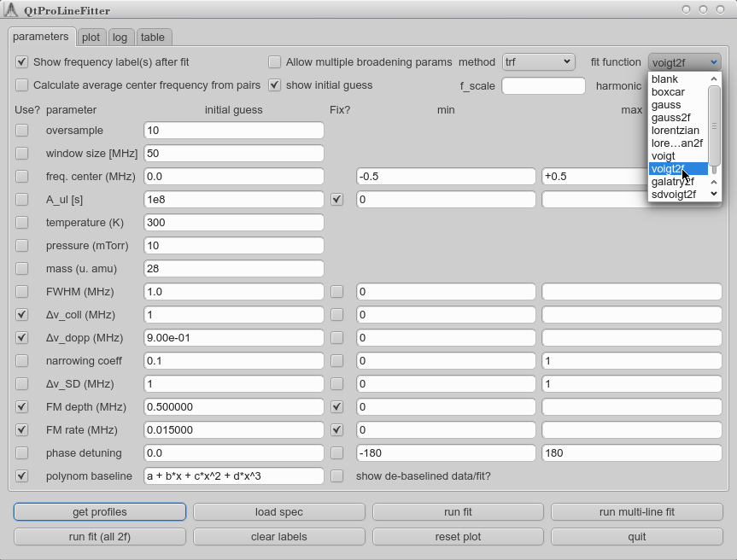The image size is (737, 560).
Task: Enable Allow multiple broadening params checkbox
Action: [x=274, y=62]
